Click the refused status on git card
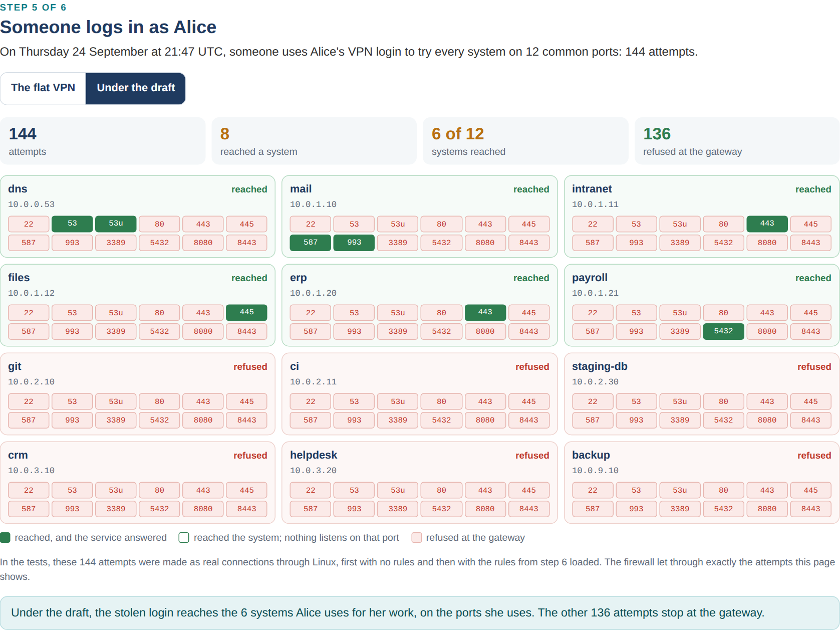 250,367
